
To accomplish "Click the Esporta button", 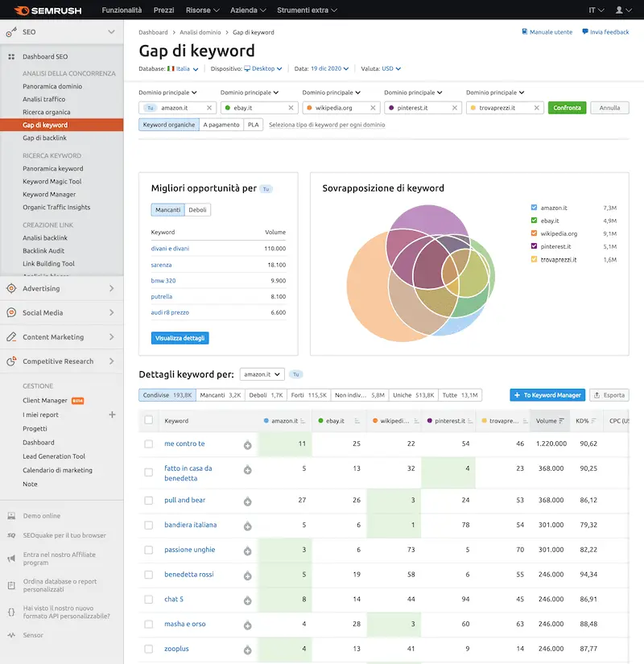I will click(x=609, y=395).
